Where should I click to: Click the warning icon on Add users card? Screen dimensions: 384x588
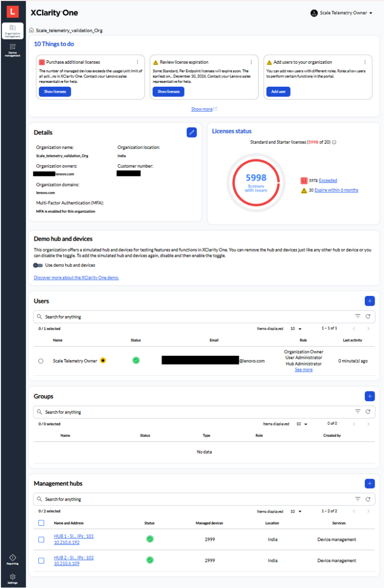[x=269, y=62]
